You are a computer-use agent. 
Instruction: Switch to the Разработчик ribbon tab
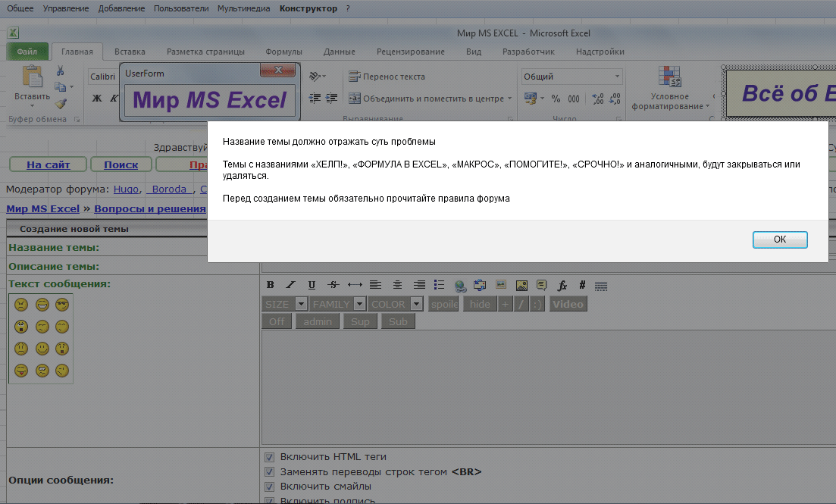pyautogui.click(x=528, y=52)
